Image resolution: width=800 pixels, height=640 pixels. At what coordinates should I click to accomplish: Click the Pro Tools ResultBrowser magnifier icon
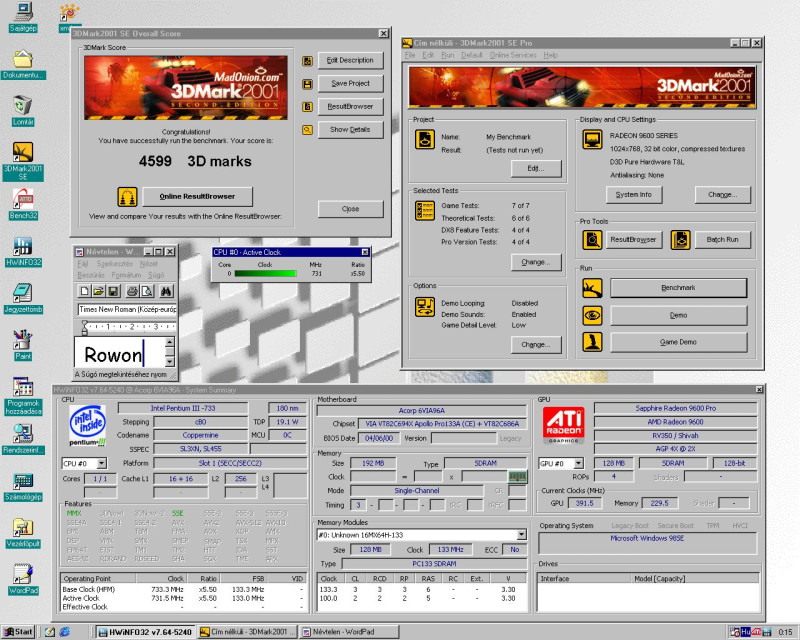tap(592, 239)
